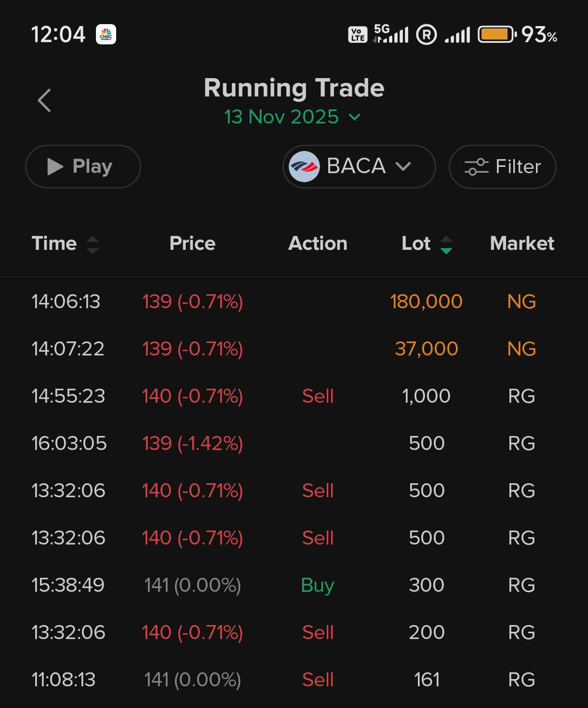Toggle sort arrows next to Time
The height and width of the screenshot is (708, 588).
pyautogui.click(x=93, y=245)
